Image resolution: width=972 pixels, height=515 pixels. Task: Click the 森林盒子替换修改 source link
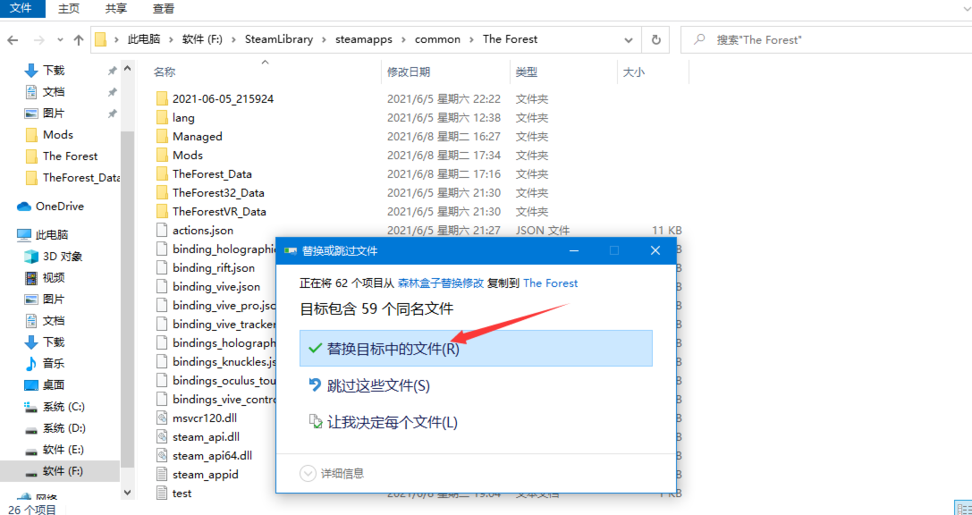pos(441,283)
